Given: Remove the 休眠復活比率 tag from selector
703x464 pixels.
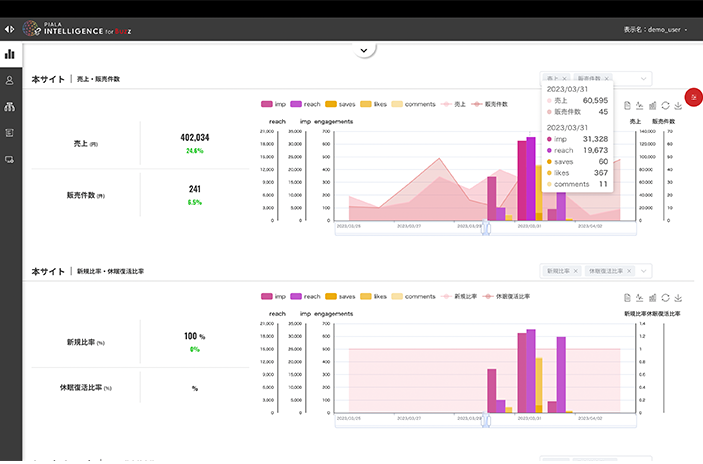Looking at the screenshot, I should [630, 271].
